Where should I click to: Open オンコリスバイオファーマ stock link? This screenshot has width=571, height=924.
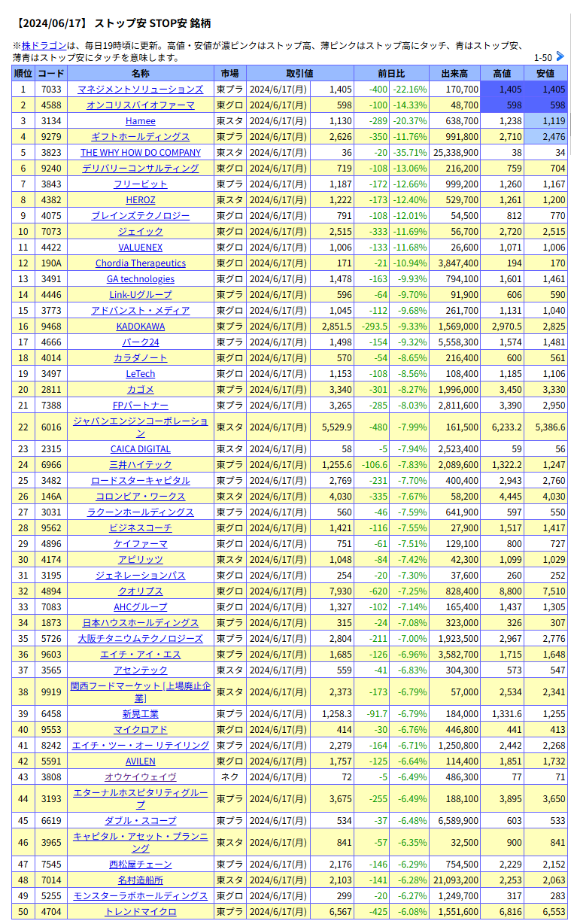[x=141, y=105]
